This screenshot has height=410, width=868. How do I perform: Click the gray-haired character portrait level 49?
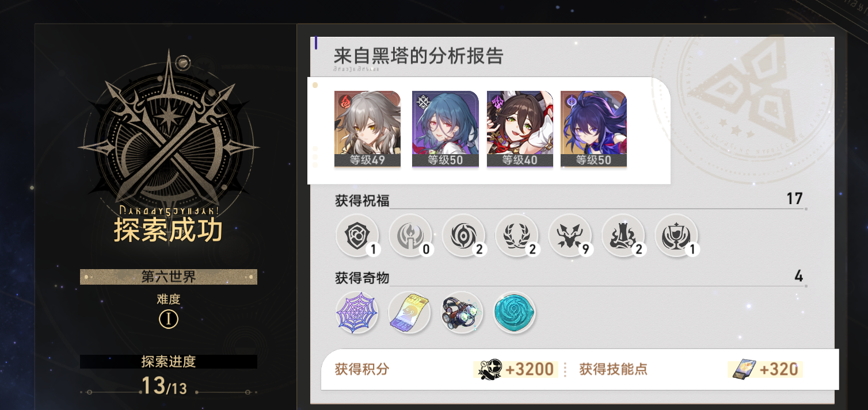[367, 129]
